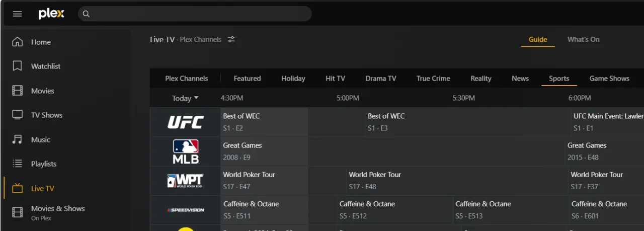Focus the search input field

click(195, 14)
